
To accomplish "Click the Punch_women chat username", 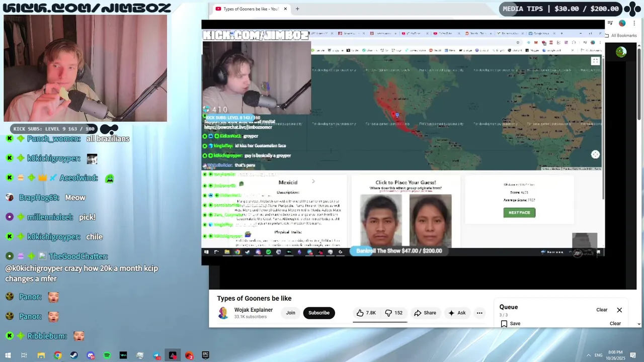I will (54, 139).
